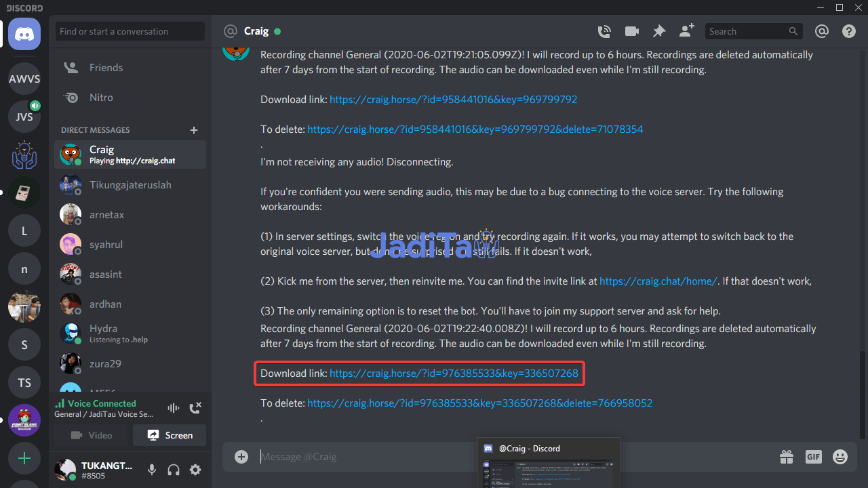Image resolution: width=868 pixels, height=488 pixels.
Task: Open the group photo server icon
Action: pyautogui.click(x=24, y=306)
